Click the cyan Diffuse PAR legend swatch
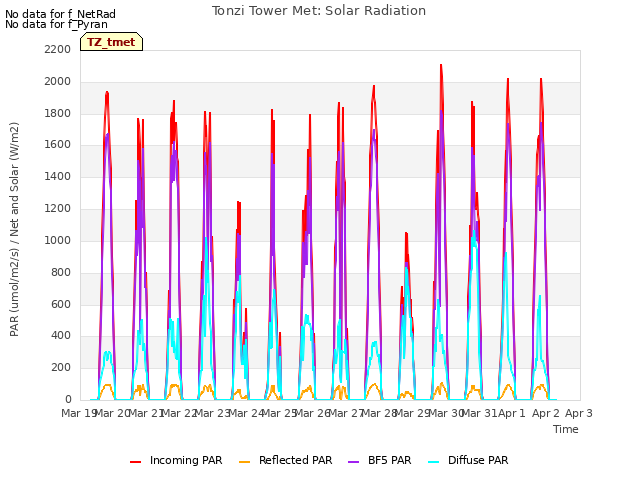Screen dimensions: 640x480 (x=433, y=462)
